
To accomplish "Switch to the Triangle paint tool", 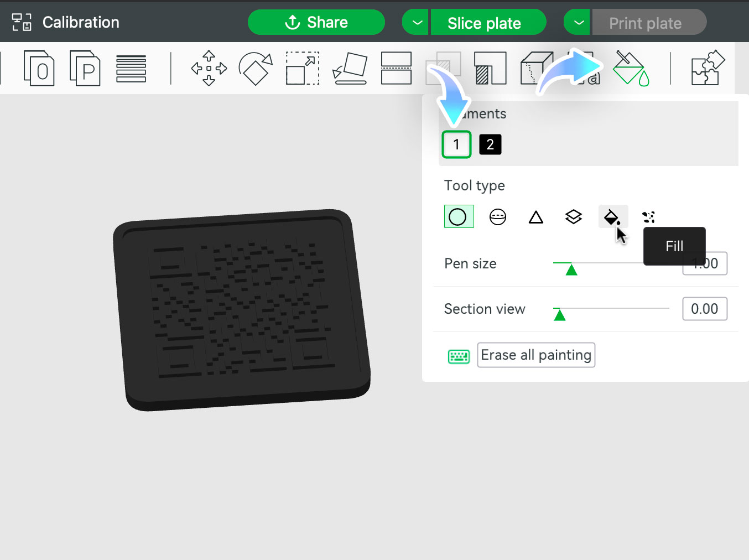I will pyautogui.click(x=535, y=217).
